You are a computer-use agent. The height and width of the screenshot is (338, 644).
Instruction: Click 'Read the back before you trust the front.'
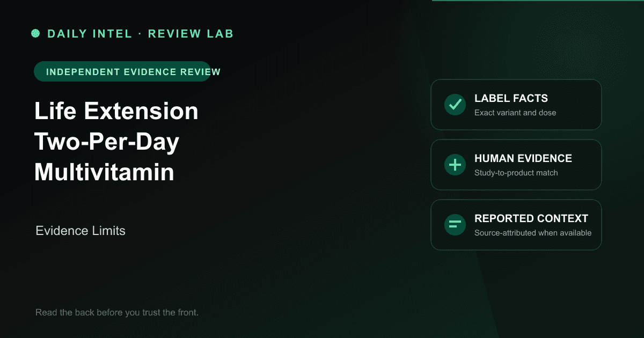(117, 312)
